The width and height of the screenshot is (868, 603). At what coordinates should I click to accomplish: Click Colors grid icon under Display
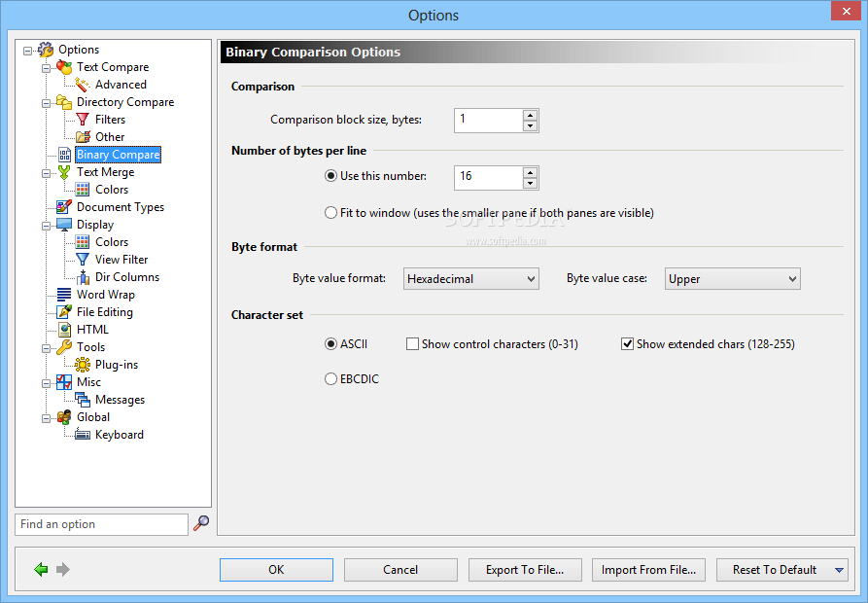[83, 242]
